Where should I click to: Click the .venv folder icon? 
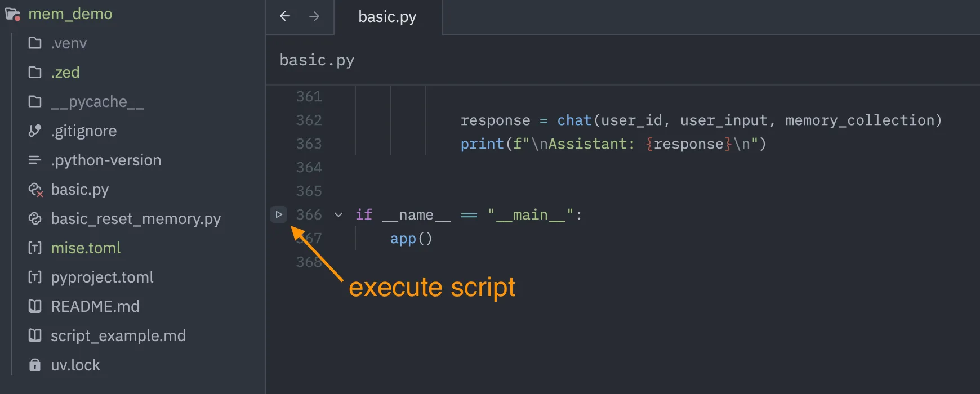tap(35, 43)
